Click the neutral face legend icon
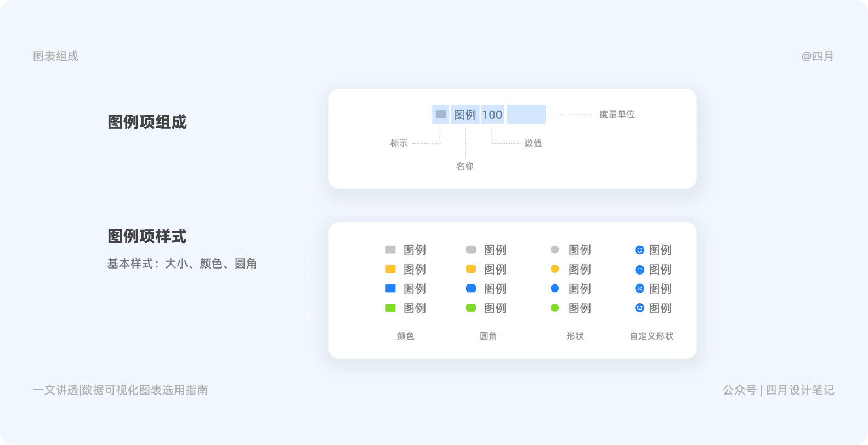The image size is (868, 445). point(639,270)
